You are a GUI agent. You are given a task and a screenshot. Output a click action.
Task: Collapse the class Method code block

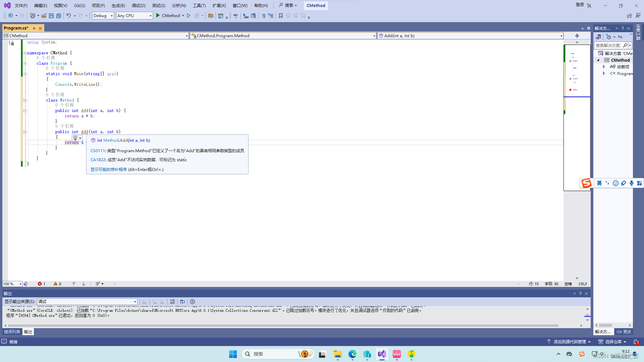click(25, 100)
